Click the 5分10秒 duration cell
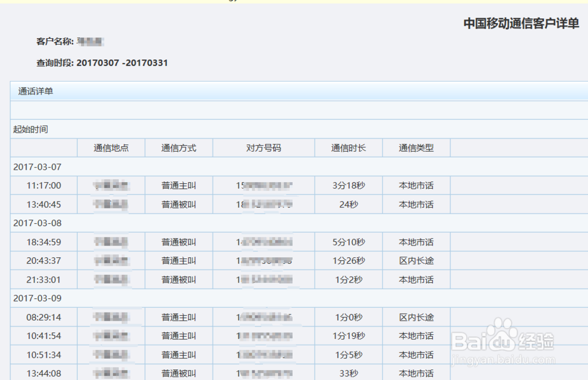The image size is (588, 380). [348, 242]
